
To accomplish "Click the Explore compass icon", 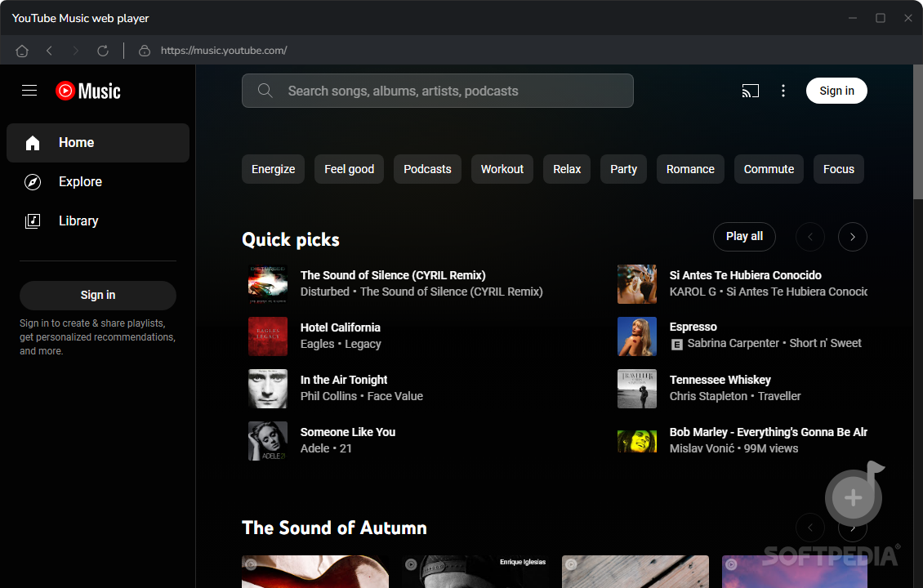I will pos(33,182).
